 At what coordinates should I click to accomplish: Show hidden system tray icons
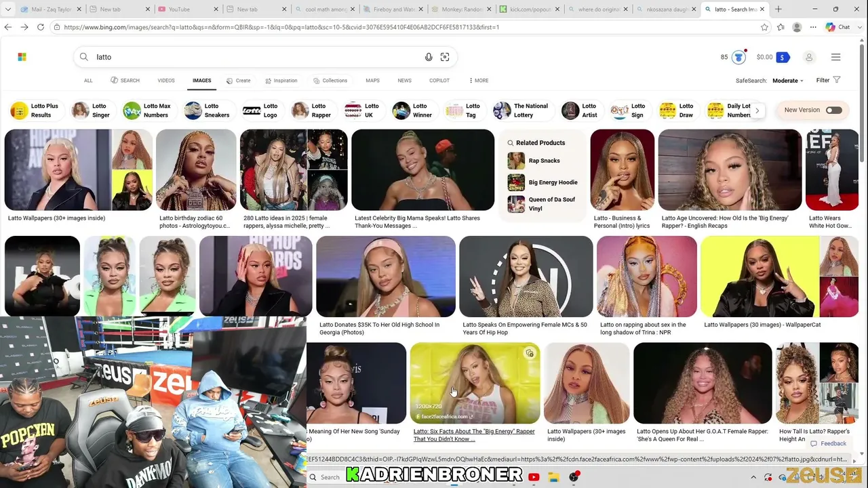point(753,477)
